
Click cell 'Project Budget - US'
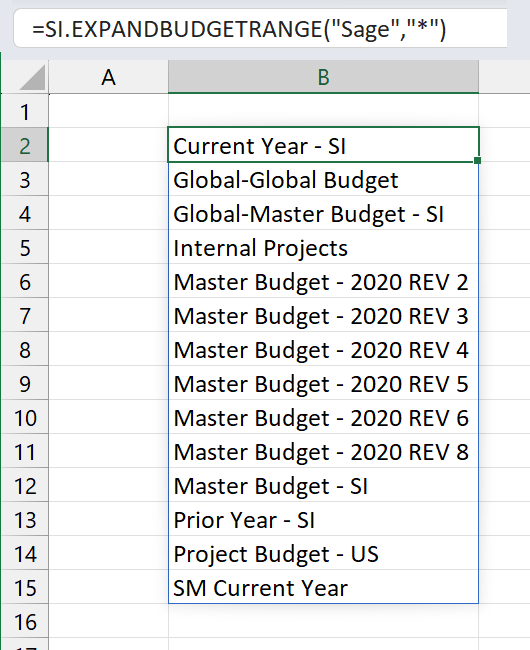(323, 553)
